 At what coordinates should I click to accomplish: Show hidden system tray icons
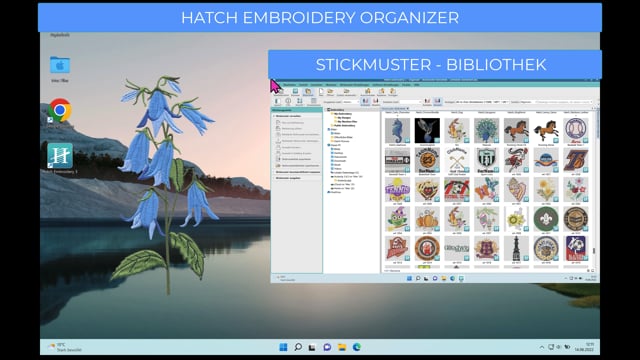coord(542,347)
